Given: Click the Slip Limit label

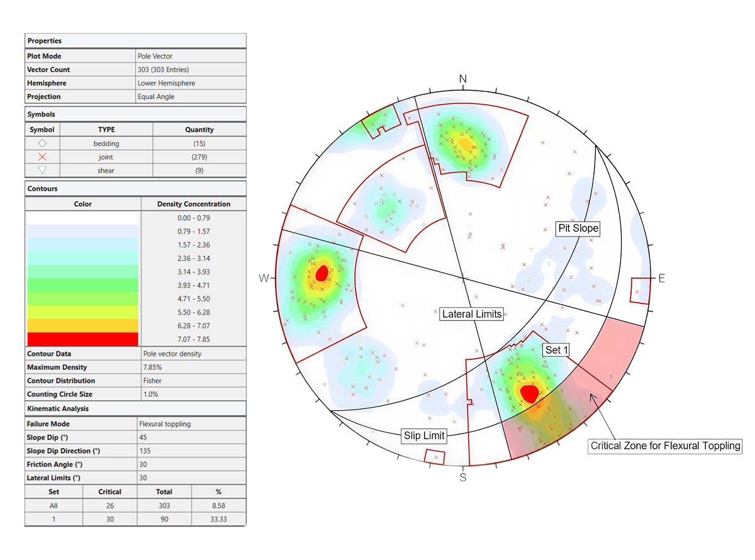Looking at the screenshot, I should [x=425, y=435].
